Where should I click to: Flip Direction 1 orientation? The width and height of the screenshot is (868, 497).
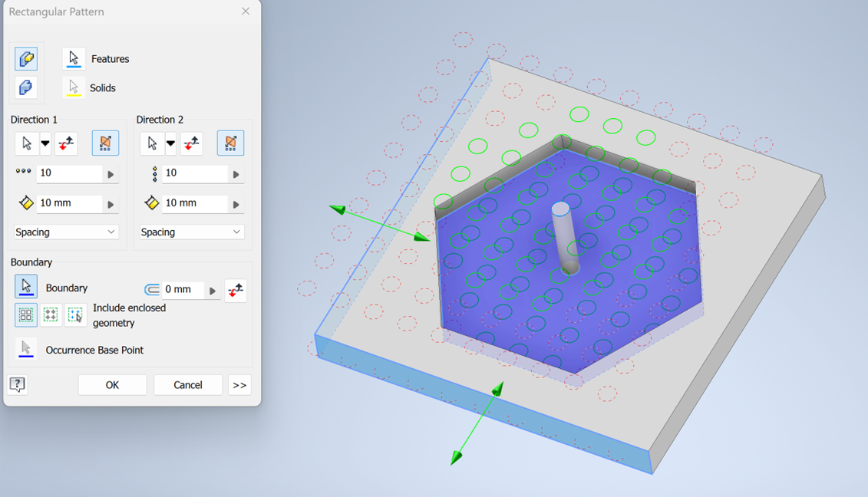click(x=67, y=144)
